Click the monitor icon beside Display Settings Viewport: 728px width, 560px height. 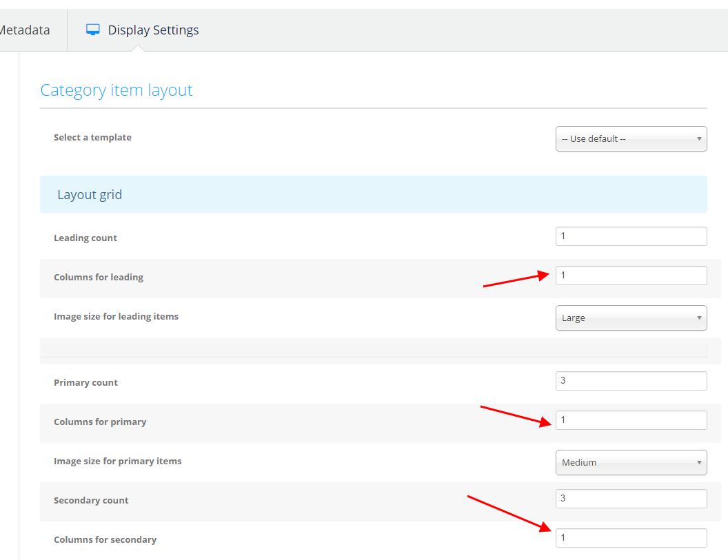[93, 30]
